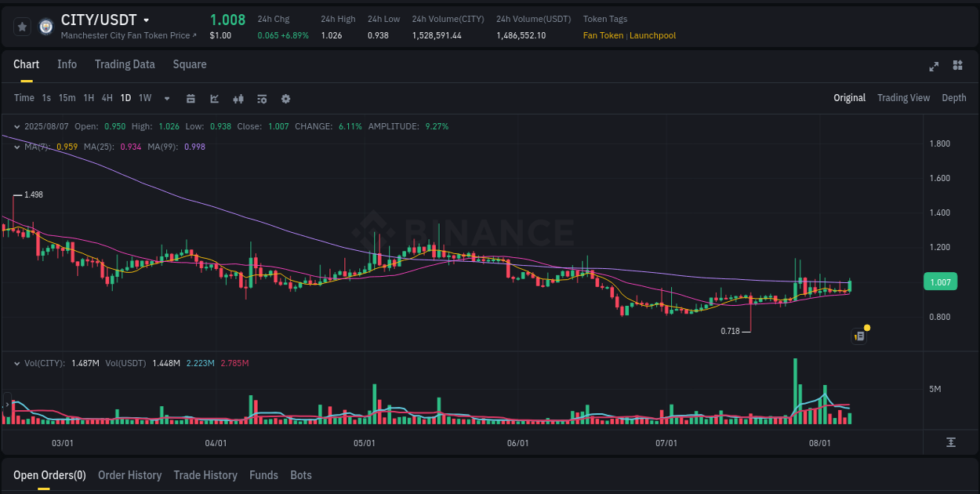Viewport: 980px width, 494px height.
Task: Open the extra time intervals dropdown arrow
Action: pos(165,98)
